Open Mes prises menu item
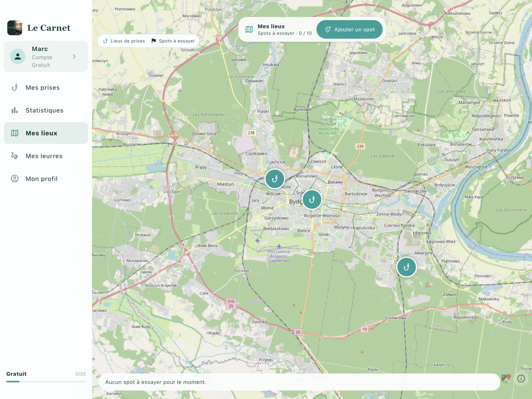532x399 pixels. [46, 88]
